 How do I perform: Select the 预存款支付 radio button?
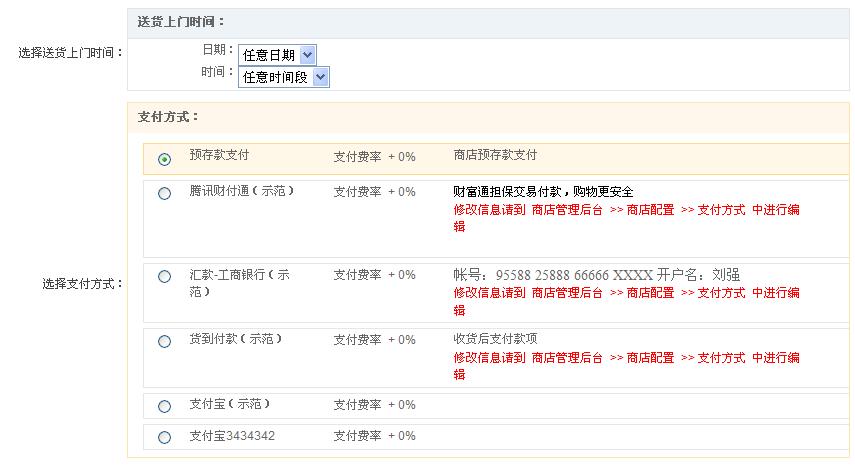point(165,159)
